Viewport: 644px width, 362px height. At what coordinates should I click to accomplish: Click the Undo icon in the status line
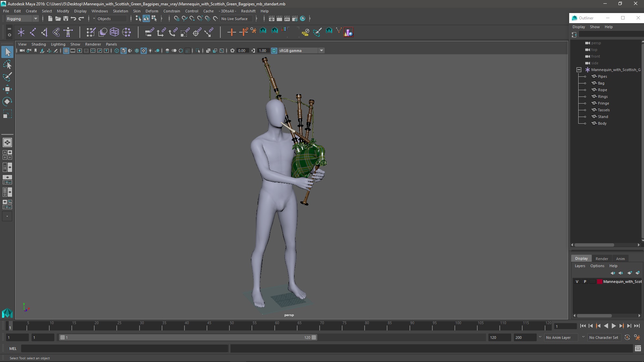pos(73,19)
